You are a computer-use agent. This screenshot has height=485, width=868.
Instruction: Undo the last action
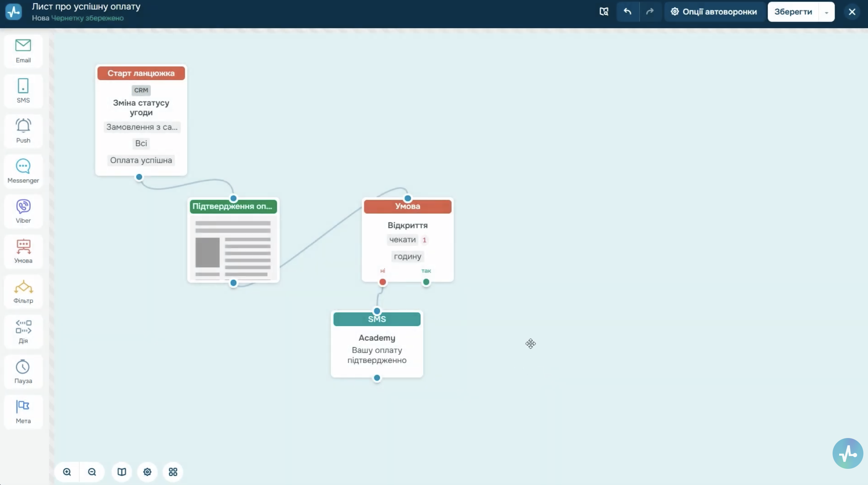tap(628, 12)
